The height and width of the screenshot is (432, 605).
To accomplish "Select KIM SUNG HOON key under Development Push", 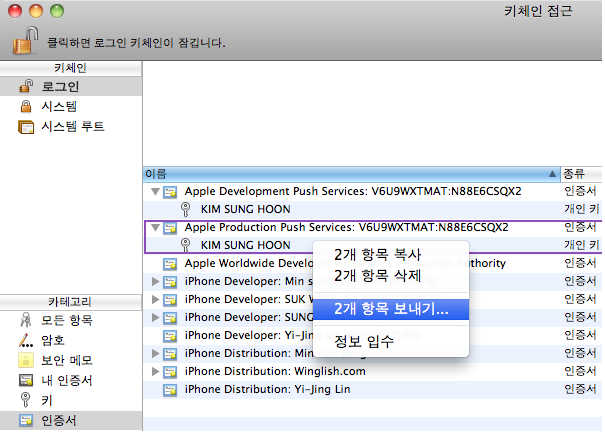I will coord(373,209).
